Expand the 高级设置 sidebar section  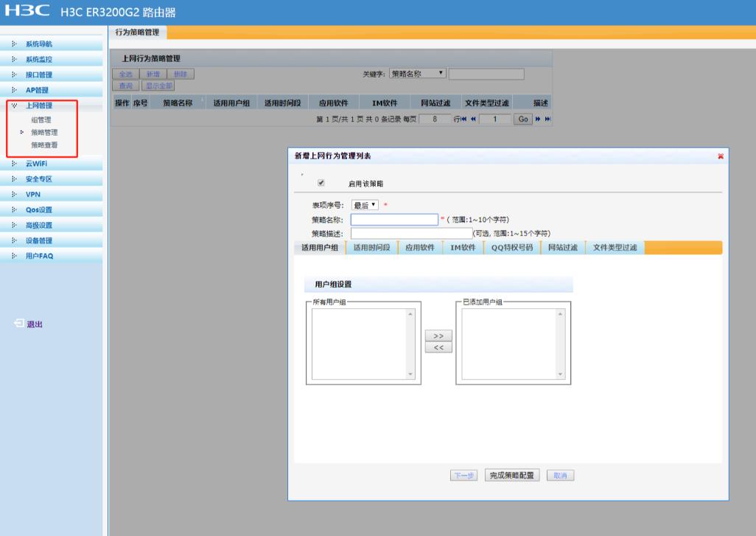38,226
